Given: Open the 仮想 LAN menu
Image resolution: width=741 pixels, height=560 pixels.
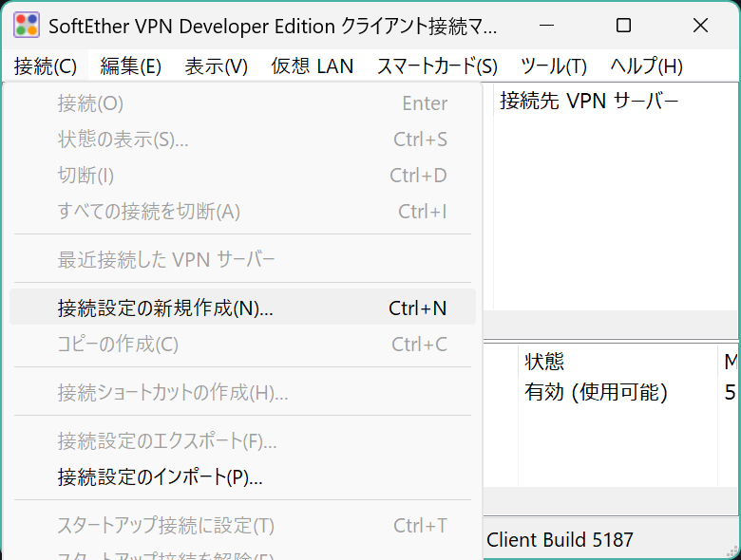Looking at the screenshot, I should 312,66.
